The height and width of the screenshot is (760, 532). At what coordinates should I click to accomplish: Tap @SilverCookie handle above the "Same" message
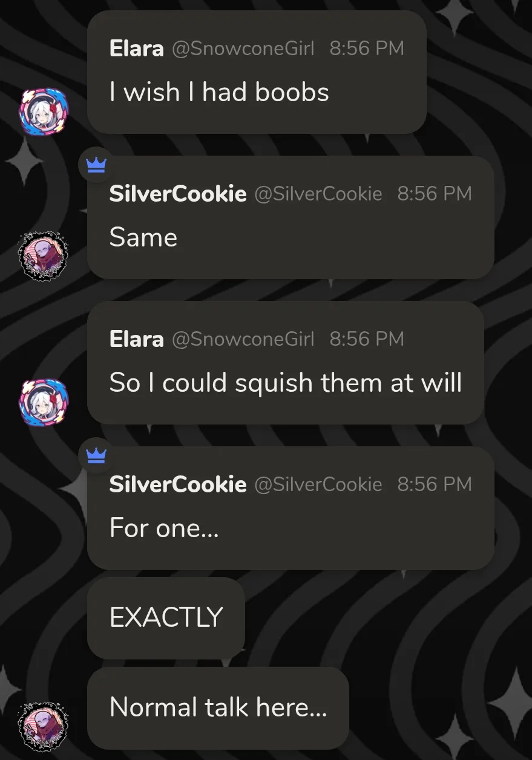coord(318,194)
